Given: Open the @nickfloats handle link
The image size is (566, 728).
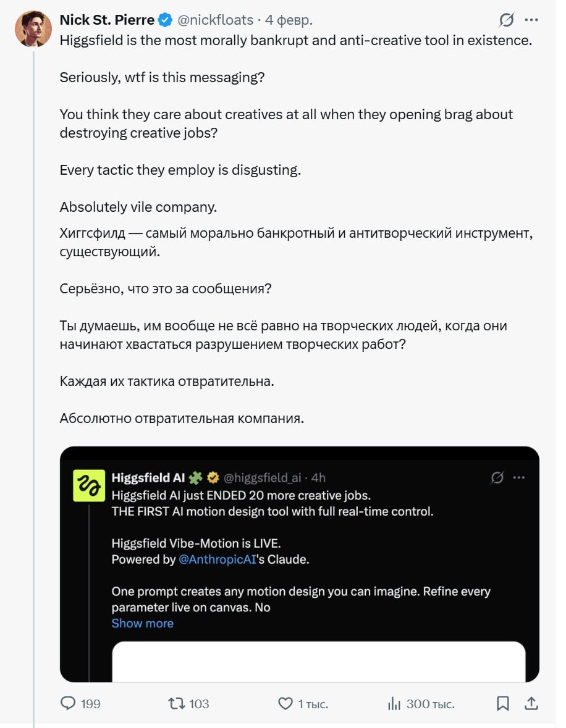Looking at the screenshot, I should coord(216,20).
